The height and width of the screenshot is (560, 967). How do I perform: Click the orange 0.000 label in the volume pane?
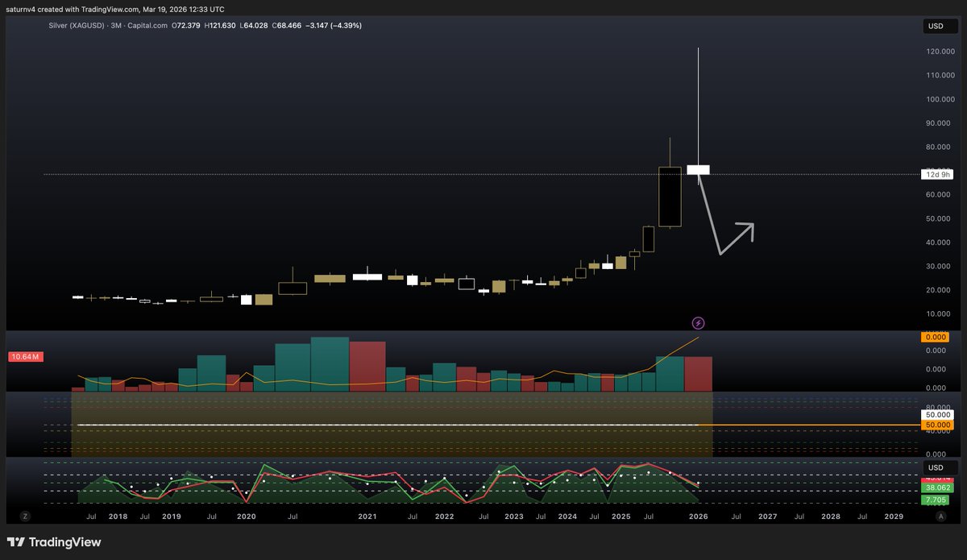[936, 338]
